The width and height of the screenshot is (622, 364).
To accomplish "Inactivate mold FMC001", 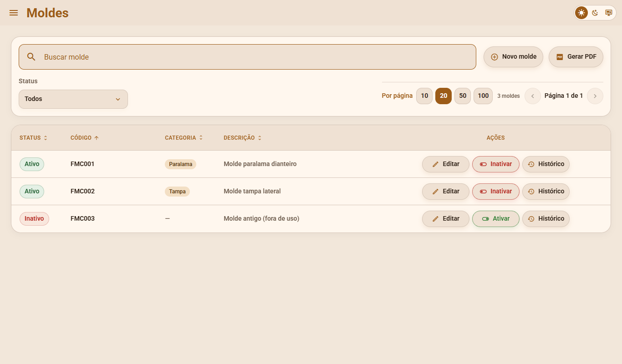I will 496,164.
